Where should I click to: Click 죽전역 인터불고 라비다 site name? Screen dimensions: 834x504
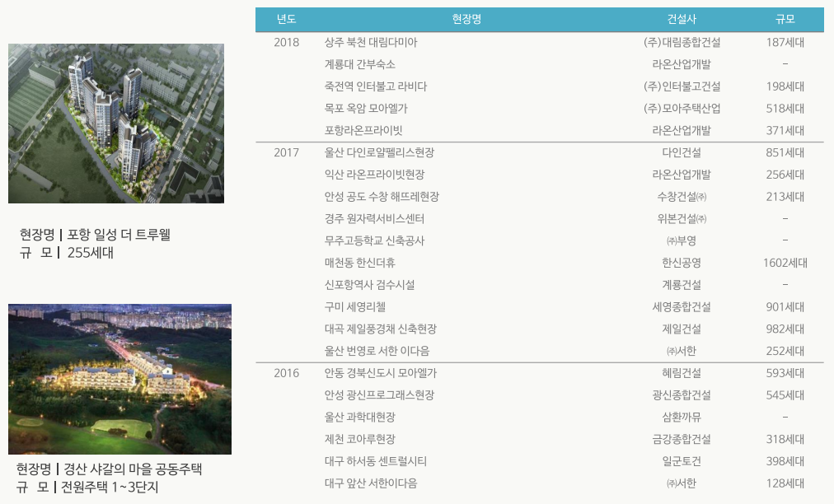[376, 86]
